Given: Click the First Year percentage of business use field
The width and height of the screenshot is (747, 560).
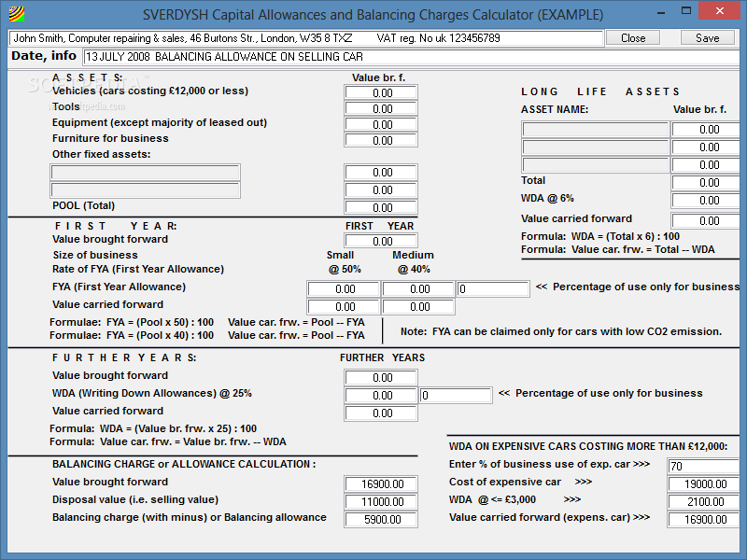Looking at the screenshot, I should tap(493, 289).
